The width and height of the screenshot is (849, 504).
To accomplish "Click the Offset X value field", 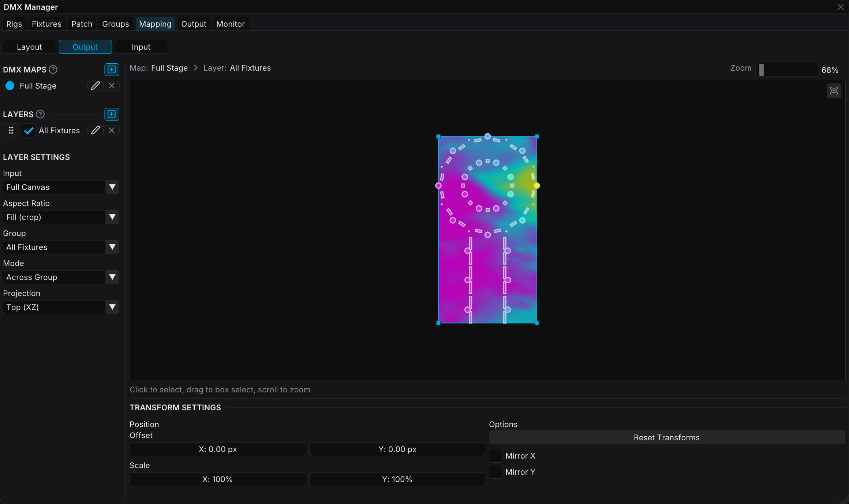I will tap(218, 449).
